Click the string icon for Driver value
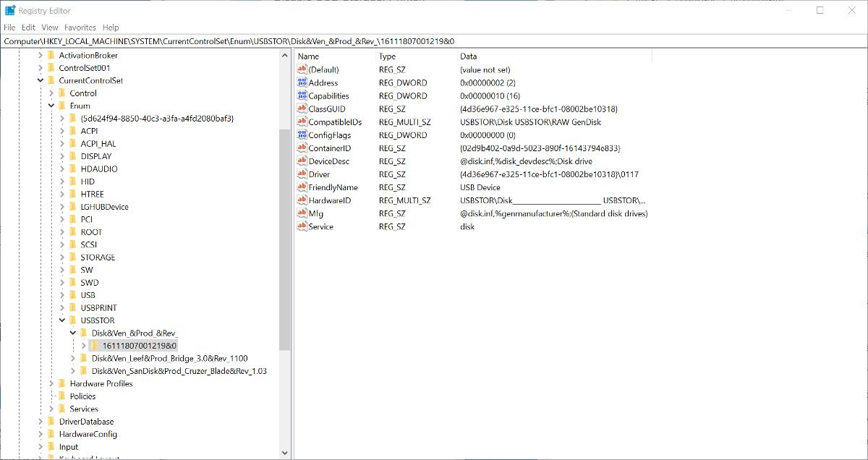 (302, 174)
